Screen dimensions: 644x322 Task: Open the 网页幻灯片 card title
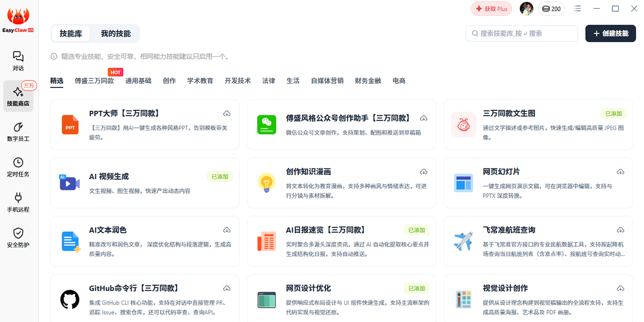(501, 172)
